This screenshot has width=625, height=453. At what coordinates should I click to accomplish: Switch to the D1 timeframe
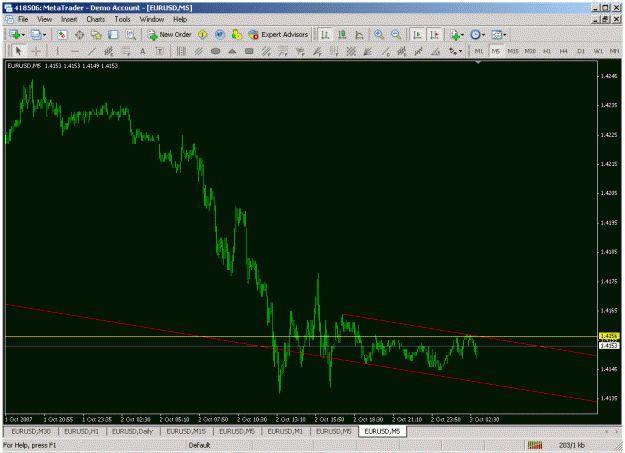(581, 51)
